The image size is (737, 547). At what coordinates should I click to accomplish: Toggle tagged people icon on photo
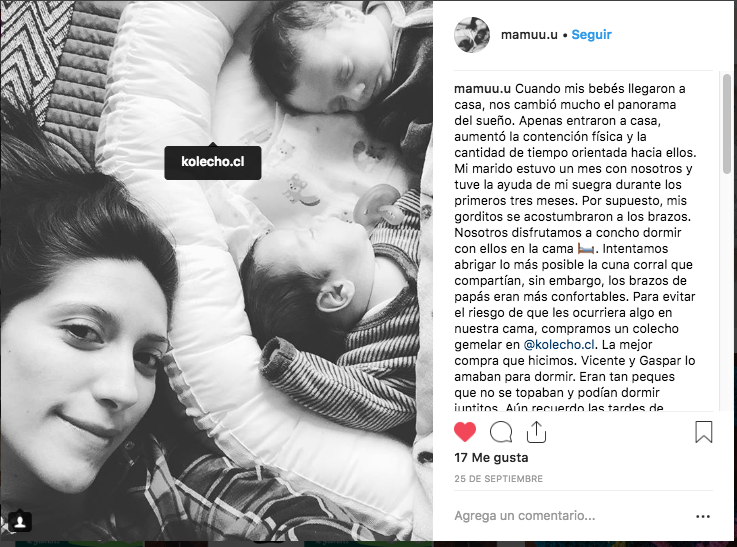20,522
